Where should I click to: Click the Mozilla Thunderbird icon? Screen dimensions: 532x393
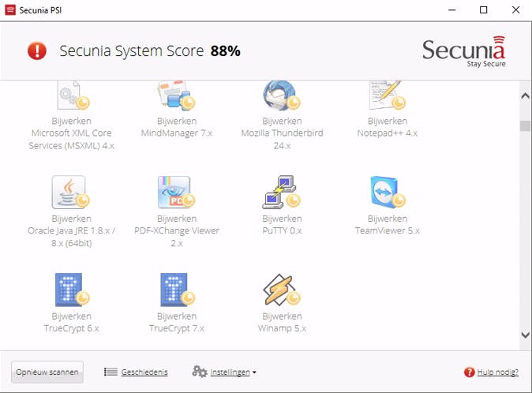tap(282, 95)
